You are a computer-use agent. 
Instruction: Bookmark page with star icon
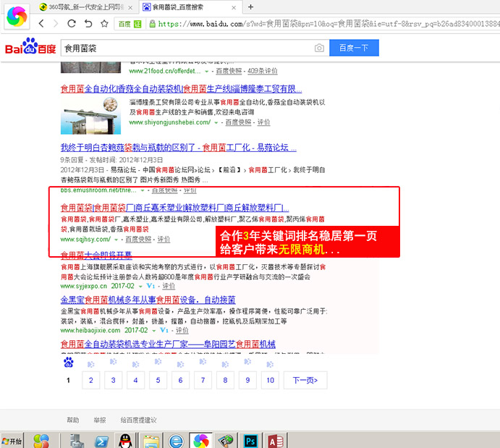click(104, 24)
